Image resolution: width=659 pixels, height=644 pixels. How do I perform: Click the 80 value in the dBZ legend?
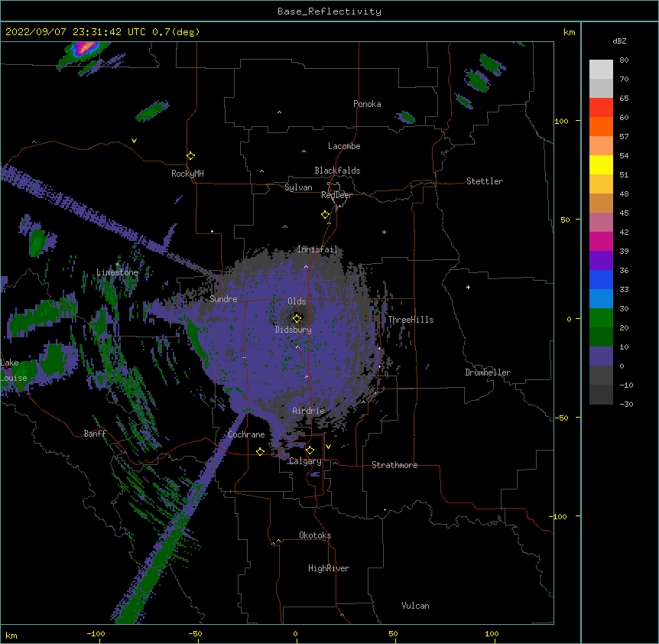(x=624, y=60)
